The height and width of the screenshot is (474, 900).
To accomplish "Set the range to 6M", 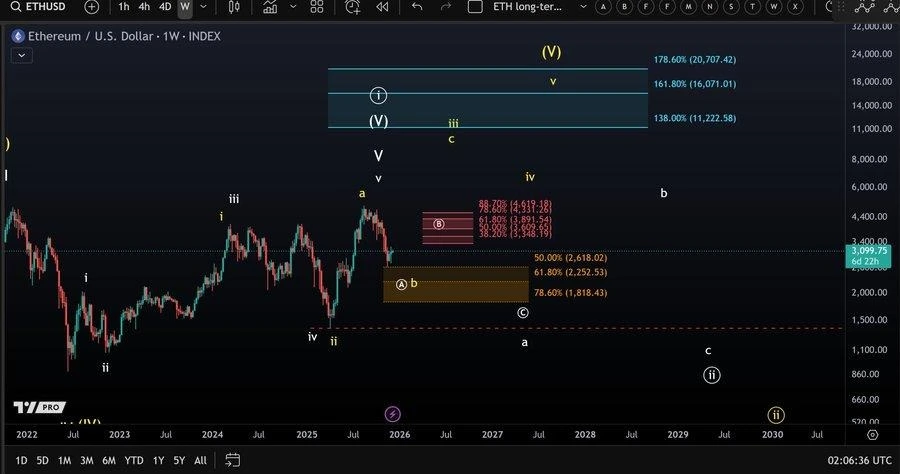I will [x=109, y=460].
